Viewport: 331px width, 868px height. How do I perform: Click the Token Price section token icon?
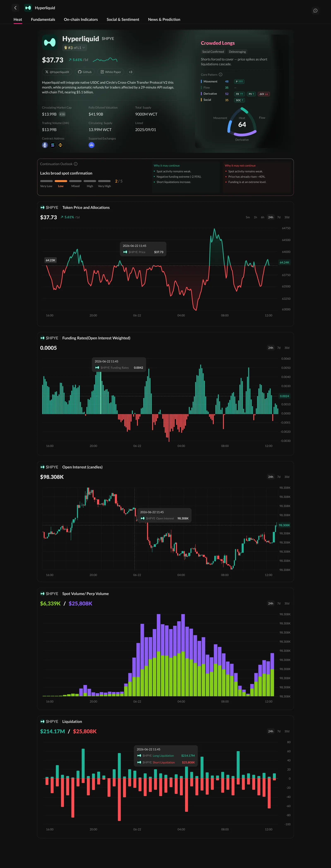(43, 207)
